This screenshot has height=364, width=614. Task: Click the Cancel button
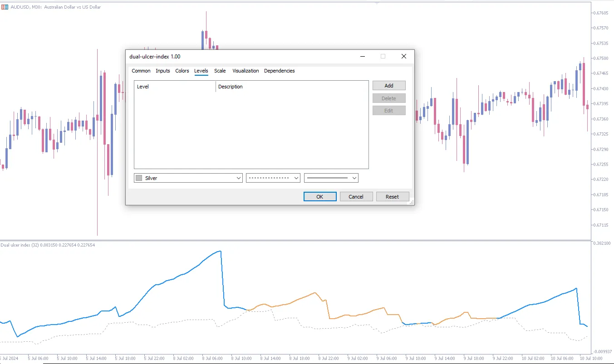tap(356, 196)
